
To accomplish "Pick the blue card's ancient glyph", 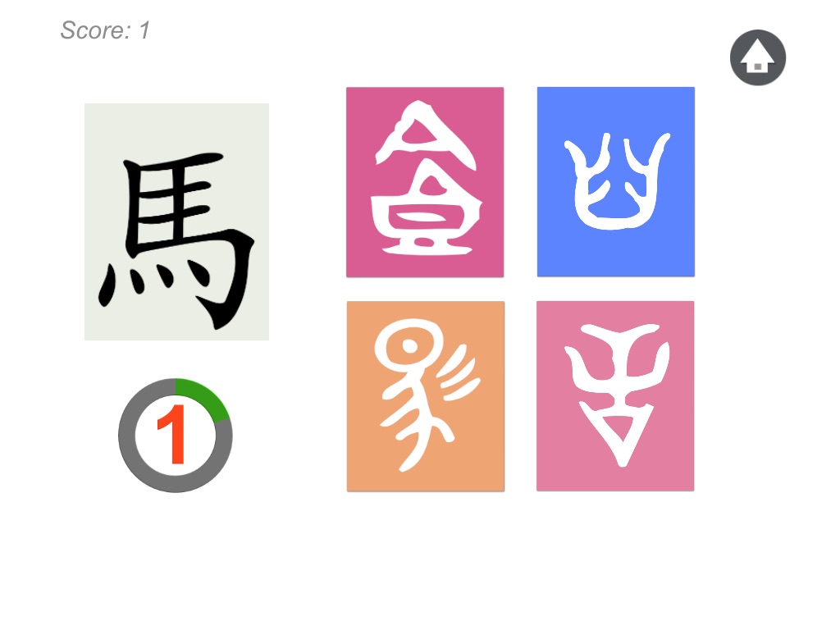I will pos(616,181).
